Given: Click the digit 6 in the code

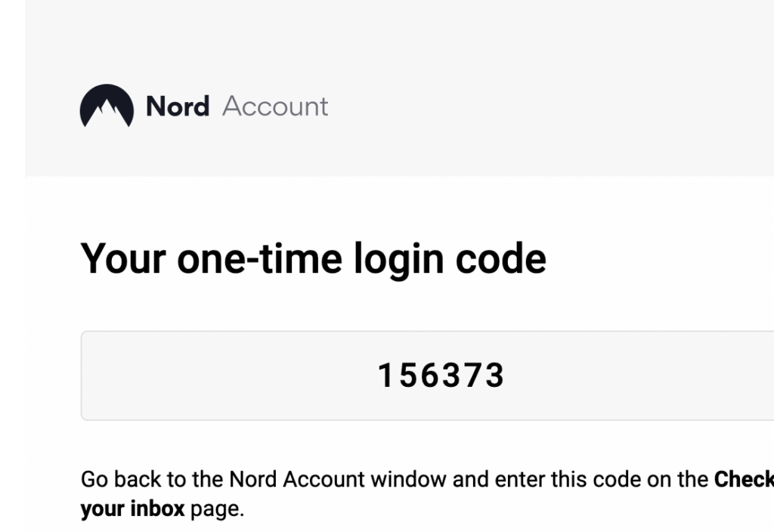Looking at the screenshot, I should pyautogui.click(x=430, y=375).
